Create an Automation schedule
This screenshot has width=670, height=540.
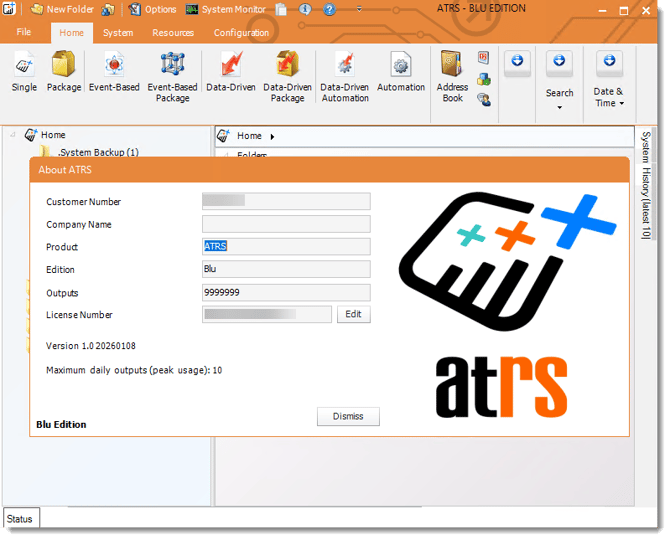[401, 72]
